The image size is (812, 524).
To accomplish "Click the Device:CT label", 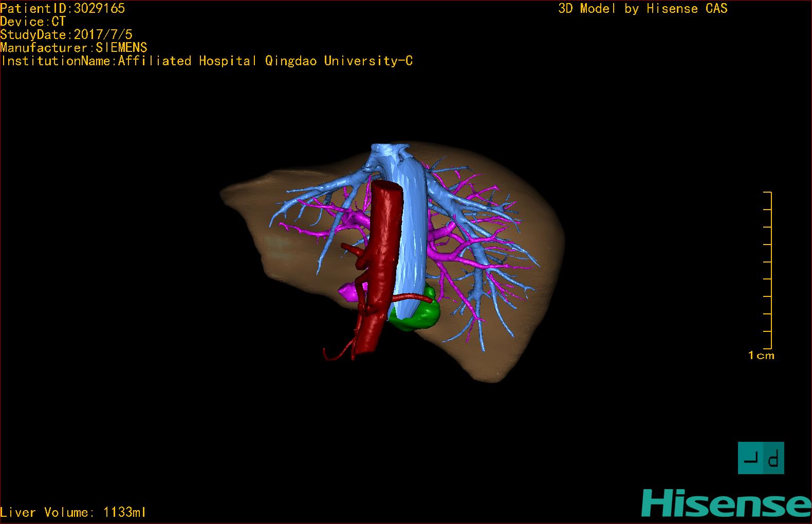I will point(33,22).
